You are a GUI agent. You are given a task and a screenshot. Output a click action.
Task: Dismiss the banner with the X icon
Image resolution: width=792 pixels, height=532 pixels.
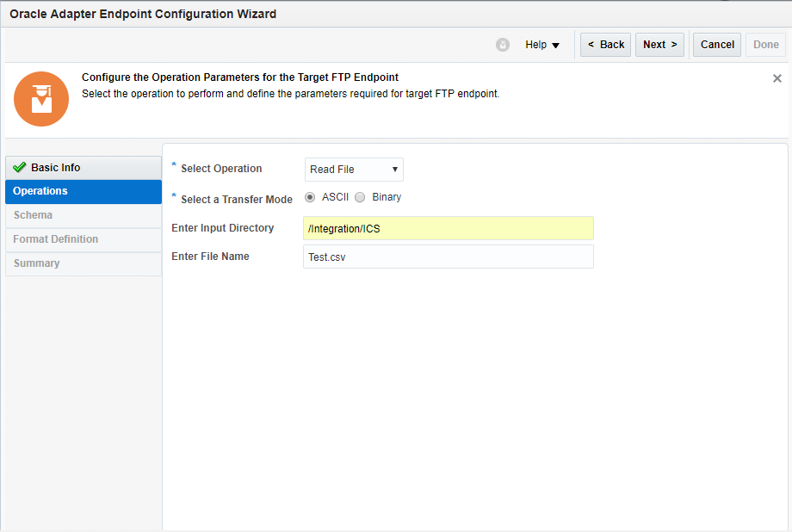[777, 78]
